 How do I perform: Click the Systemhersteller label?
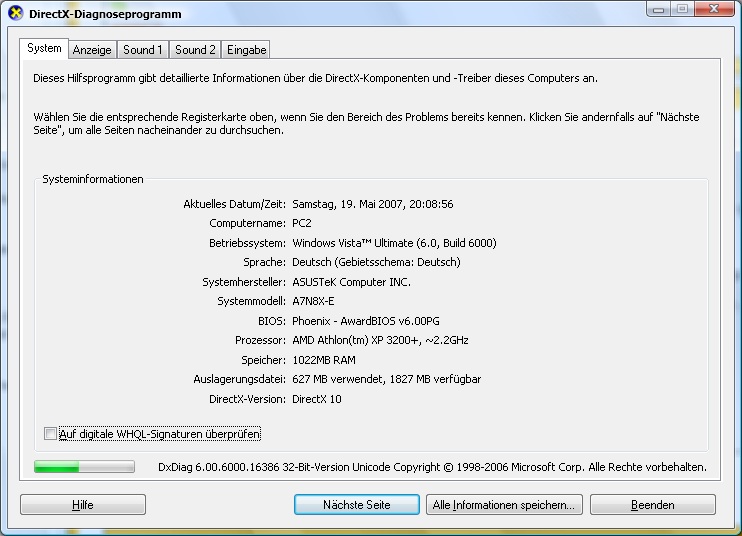click(244, 282)
